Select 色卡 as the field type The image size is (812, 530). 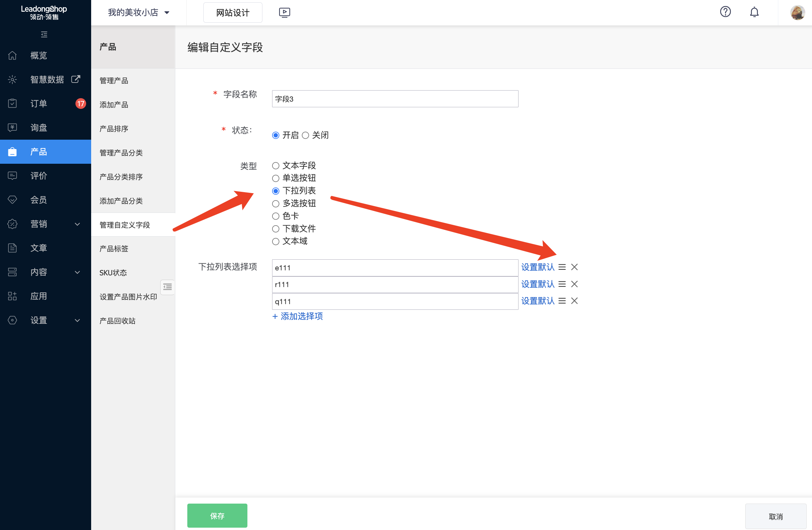click(275, 216)
